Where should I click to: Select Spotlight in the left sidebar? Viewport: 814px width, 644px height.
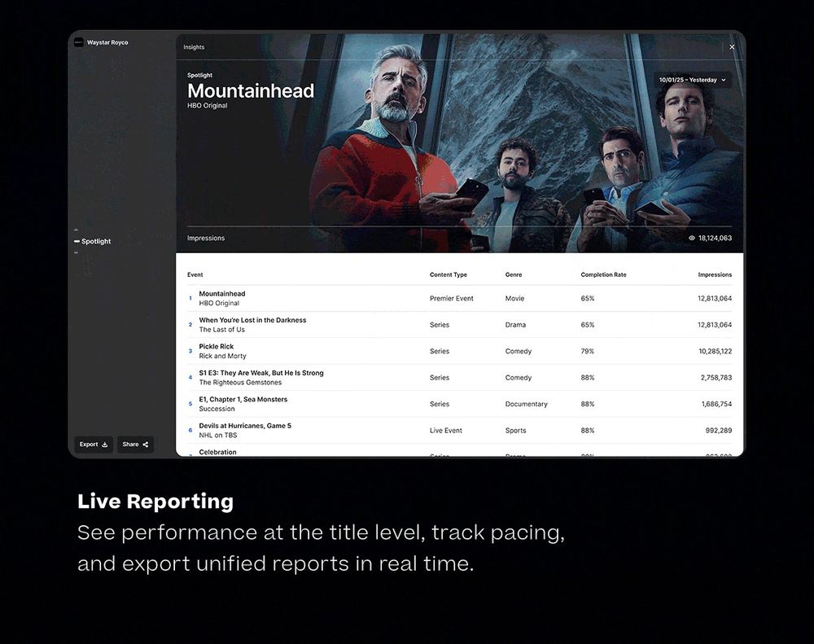[x=95, y=242]
